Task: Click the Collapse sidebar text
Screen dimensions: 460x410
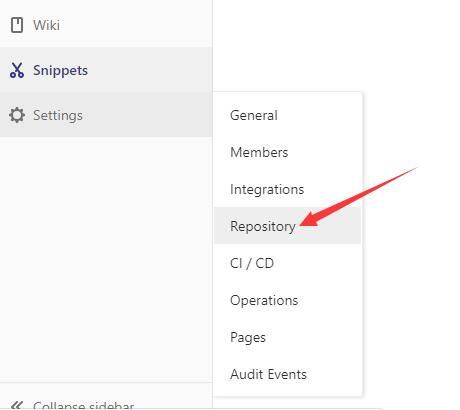Action: [83, 406]
